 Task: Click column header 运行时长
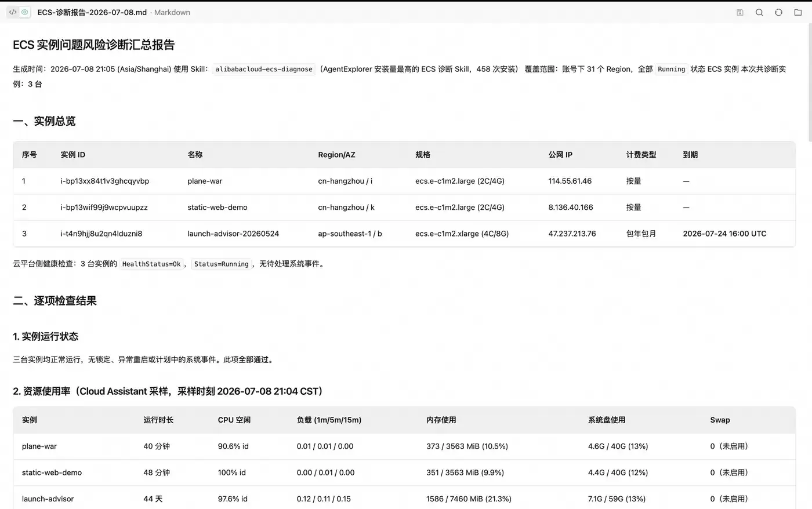click(158, 420)
